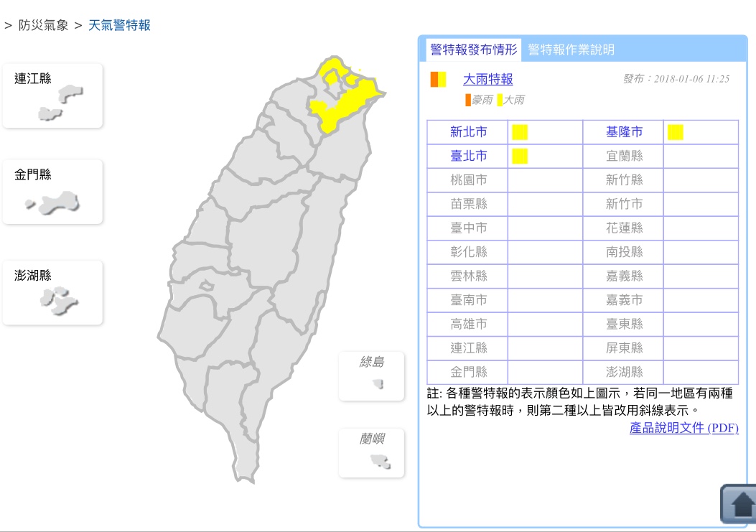The height and width of the screenshot is (532, 756).
Task: Click the 彰化縣 table cell
Action: click(x=468, y=252)
